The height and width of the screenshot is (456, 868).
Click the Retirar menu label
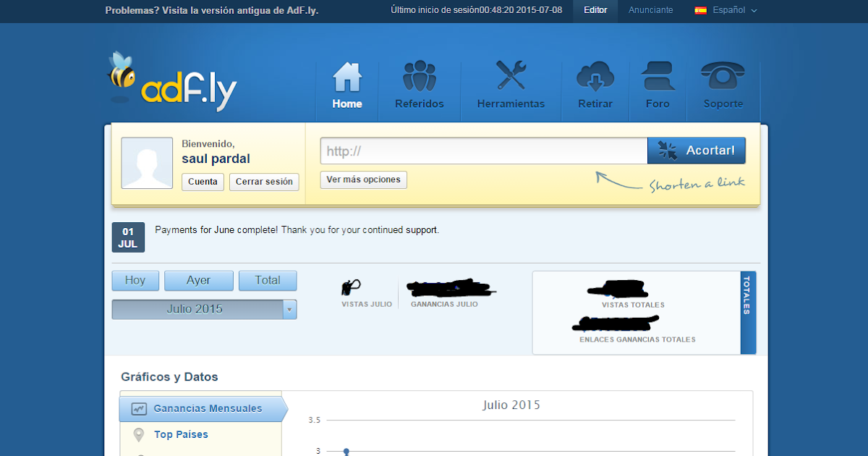coord(595,104)
